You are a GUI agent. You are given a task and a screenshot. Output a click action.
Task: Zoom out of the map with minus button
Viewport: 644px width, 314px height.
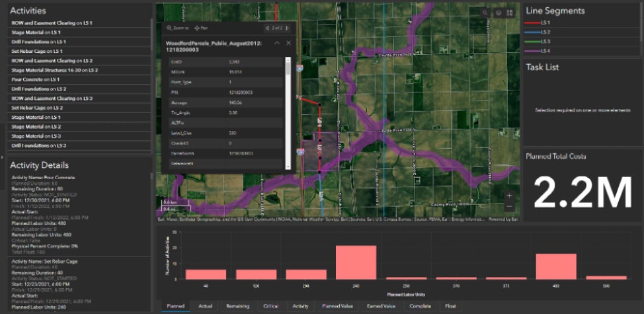tap(509, 206)
